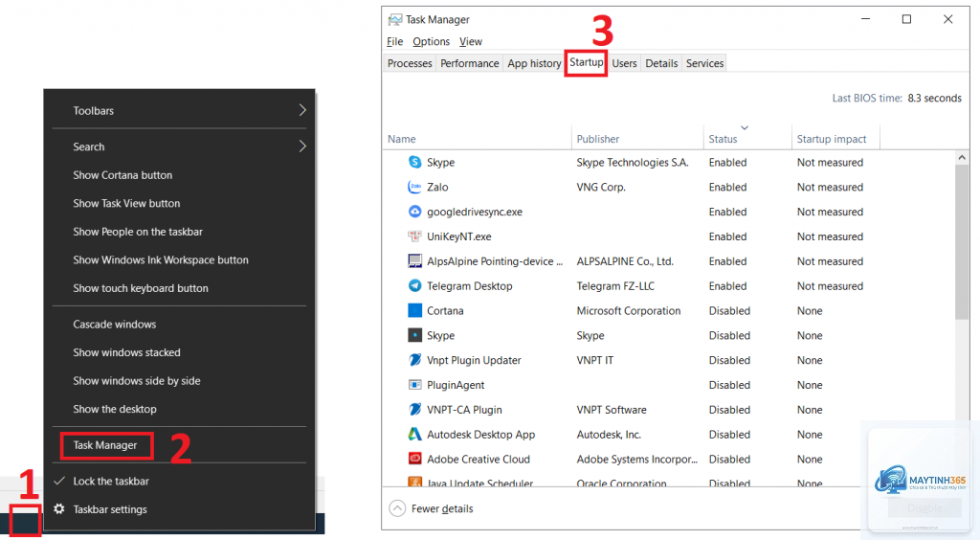Image resolution: width=980 pixels, height=540 pixels.
Task: Switch to the App history tab
Action: [534, 63]
